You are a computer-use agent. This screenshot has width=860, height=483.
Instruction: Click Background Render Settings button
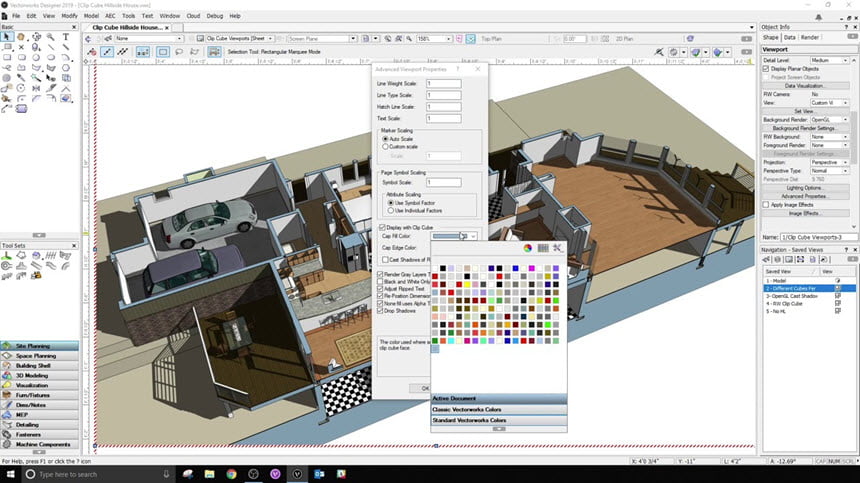[x=804, y=128]
